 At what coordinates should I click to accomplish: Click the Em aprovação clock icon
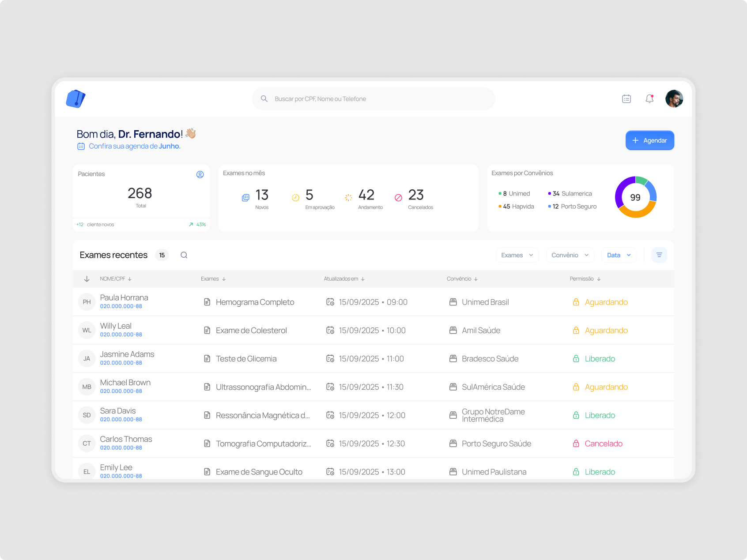296,198
